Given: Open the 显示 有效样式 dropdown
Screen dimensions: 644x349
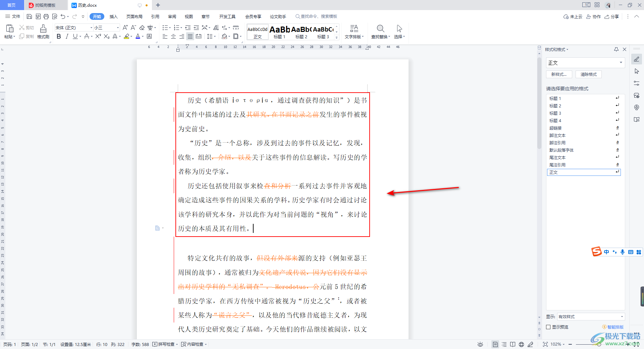Looking at the screenshot, I should click(x=591, y=316).
